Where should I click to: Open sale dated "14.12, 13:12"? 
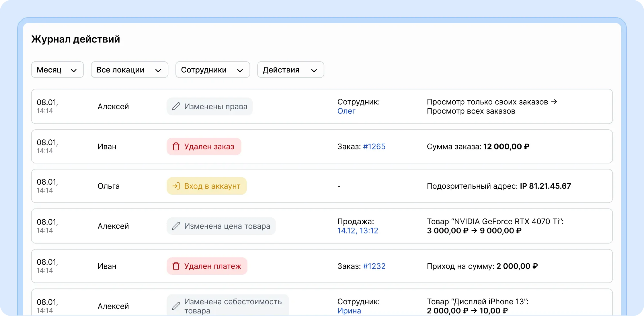click(x=358, y=231)
